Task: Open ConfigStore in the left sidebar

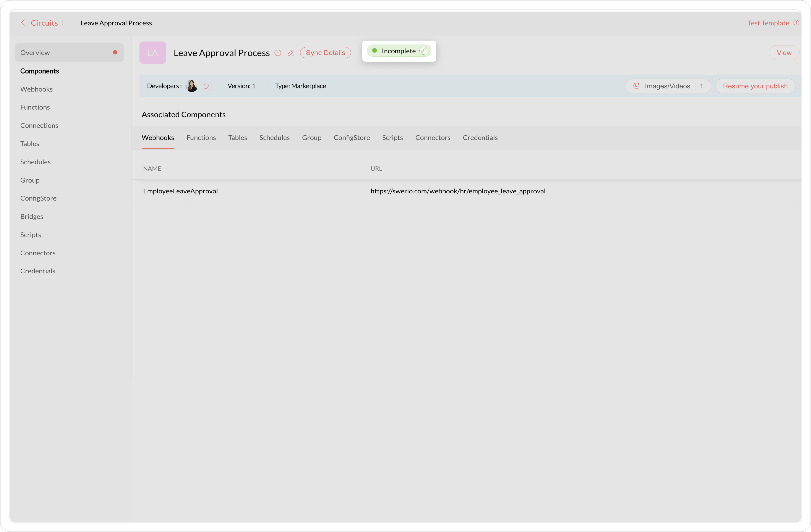Action: tap(38, 198)
